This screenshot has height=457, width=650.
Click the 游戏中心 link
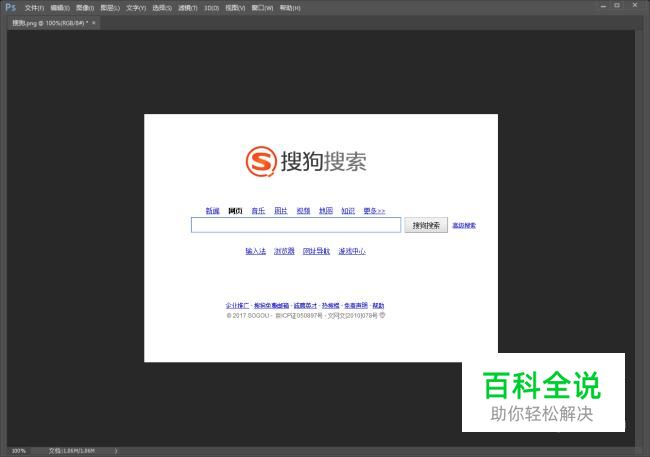coord(352,251)
